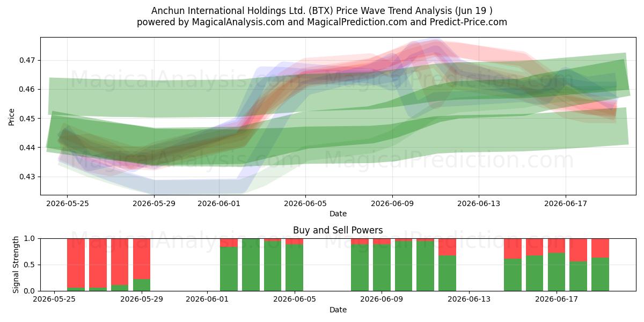Click the green buy bar at 2026-06-05
Image resolution: width=644 pixels, height=322 pixels.
[294, 268]
